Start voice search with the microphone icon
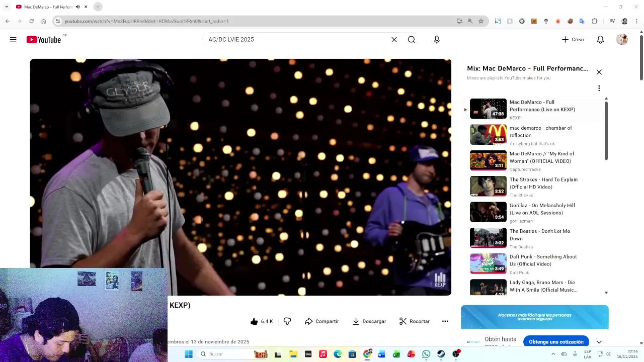Image resolution: width=644 pixels, height=362 pixels. pos(437,40)
